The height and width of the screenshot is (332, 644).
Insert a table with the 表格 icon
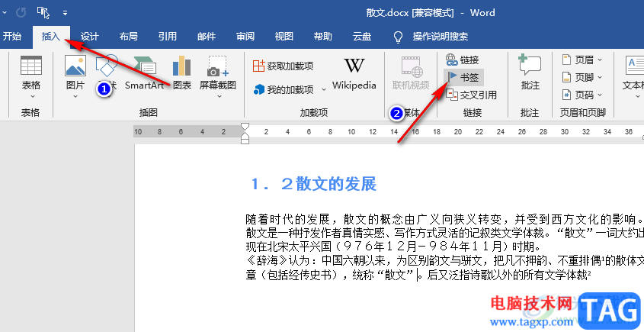31,66
